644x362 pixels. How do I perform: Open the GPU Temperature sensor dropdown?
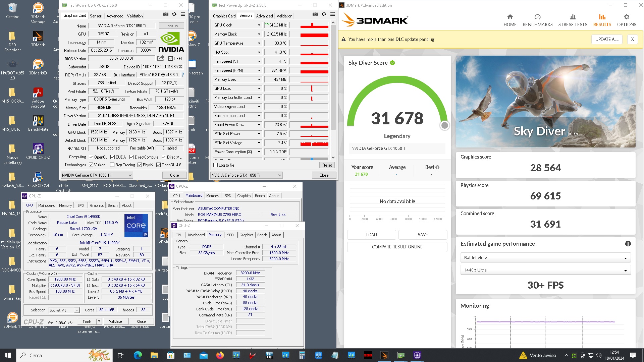point(259,43)
